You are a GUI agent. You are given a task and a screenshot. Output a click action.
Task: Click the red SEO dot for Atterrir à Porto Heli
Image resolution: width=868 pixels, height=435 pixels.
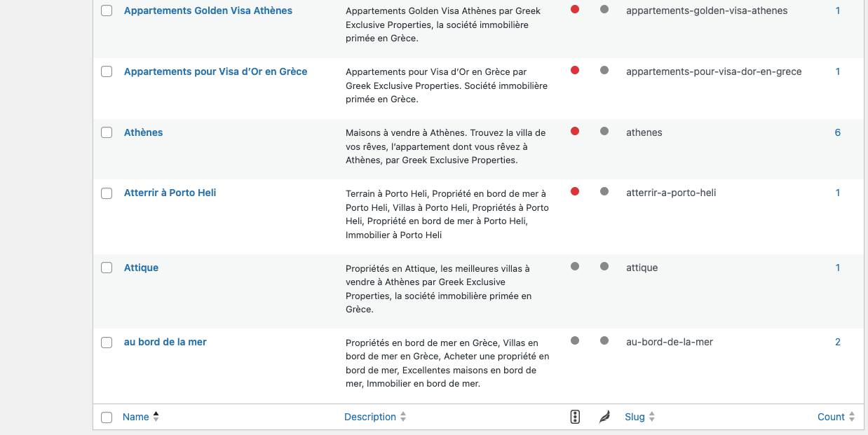coord(575,191)
